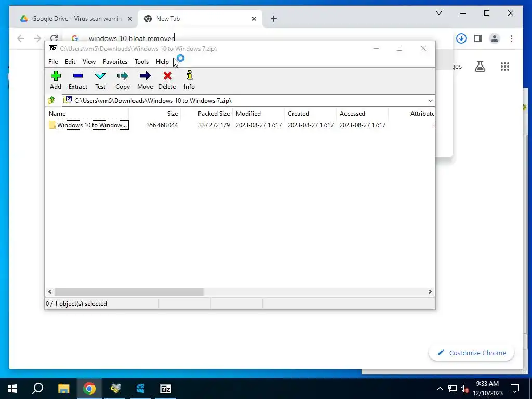Open File Explorer from taskbar

[64, 389]
